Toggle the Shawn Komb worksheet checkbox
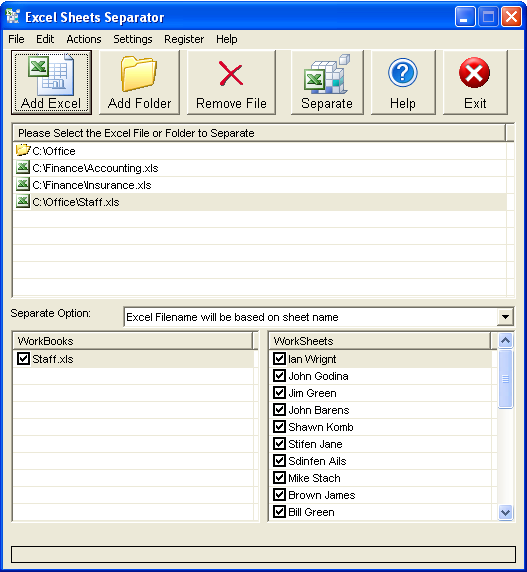The height and width of the screenshot is (572, 527). (279, 426)
